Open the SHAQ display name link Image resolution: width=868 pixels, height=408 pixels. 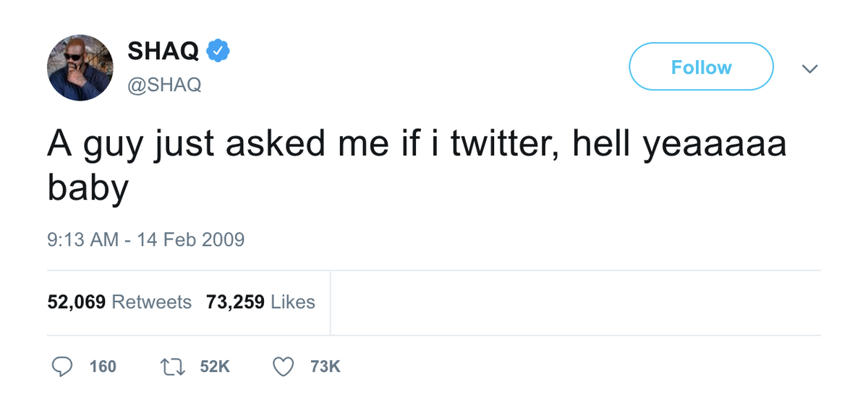[x=163, y=51]
